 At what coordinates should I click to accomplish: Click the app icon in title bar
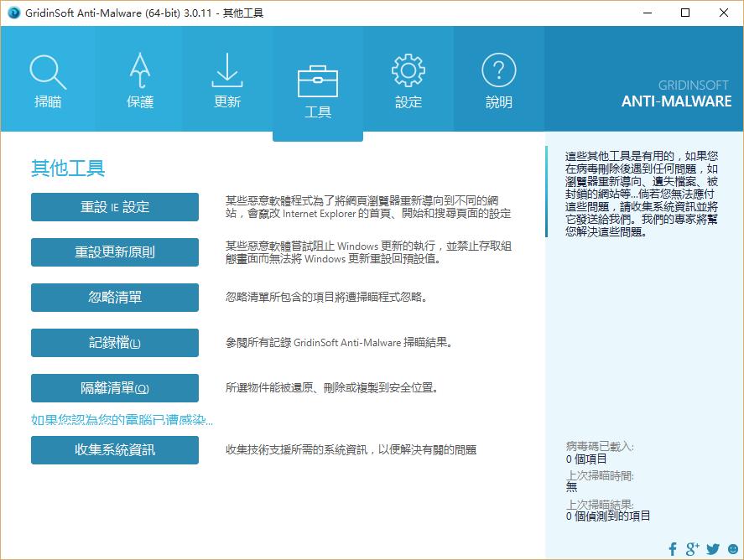[x=11, y=13]
